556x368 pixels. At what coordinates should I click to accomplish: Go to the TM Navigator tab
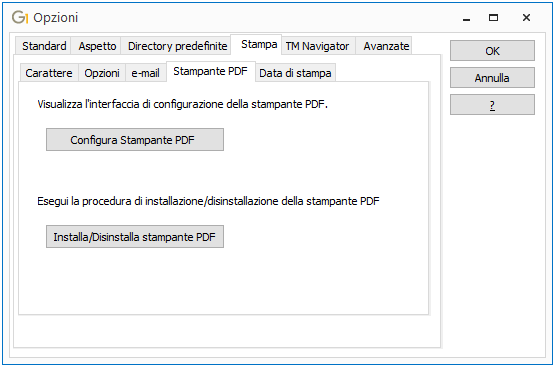(317, 46)
